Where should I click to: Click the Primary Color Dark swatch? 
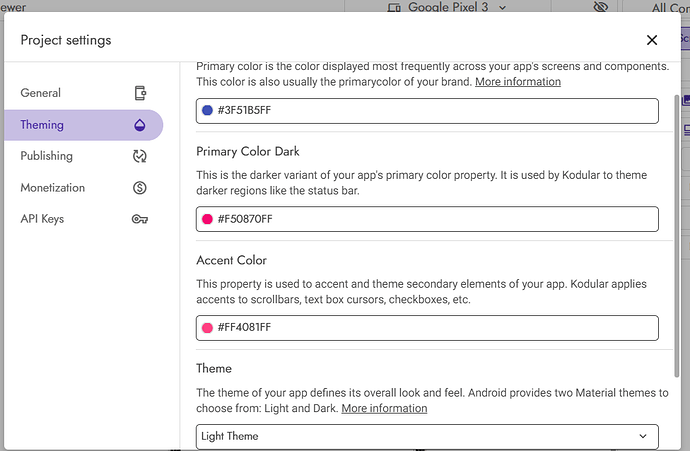coord(208,219)
